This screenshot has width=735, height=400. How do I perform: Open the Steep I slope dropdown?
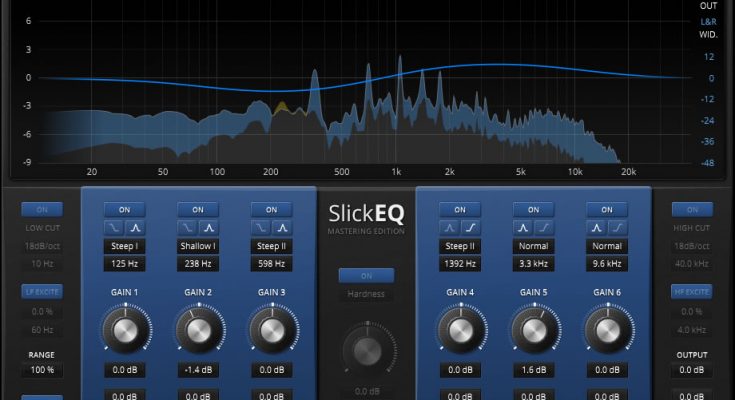click(x=125, y=246)
